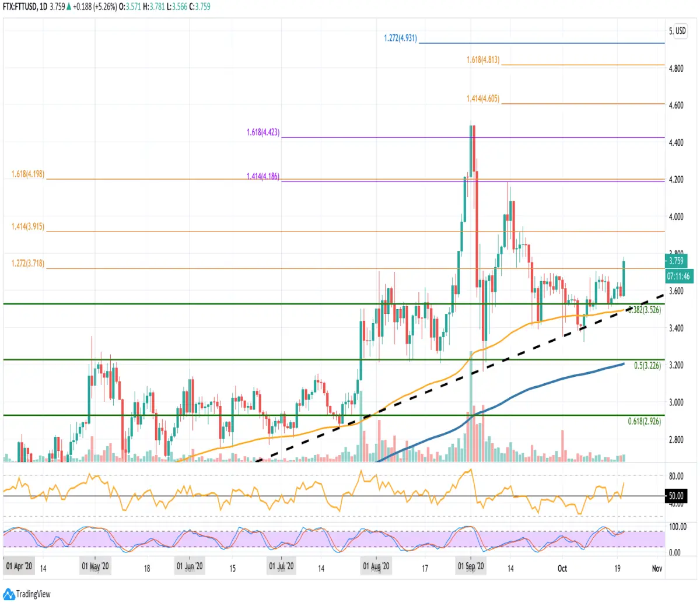Click the 2.800 price axis level
Screen dimensions: 700x609
pyautogui.click(x=676, y=440)
